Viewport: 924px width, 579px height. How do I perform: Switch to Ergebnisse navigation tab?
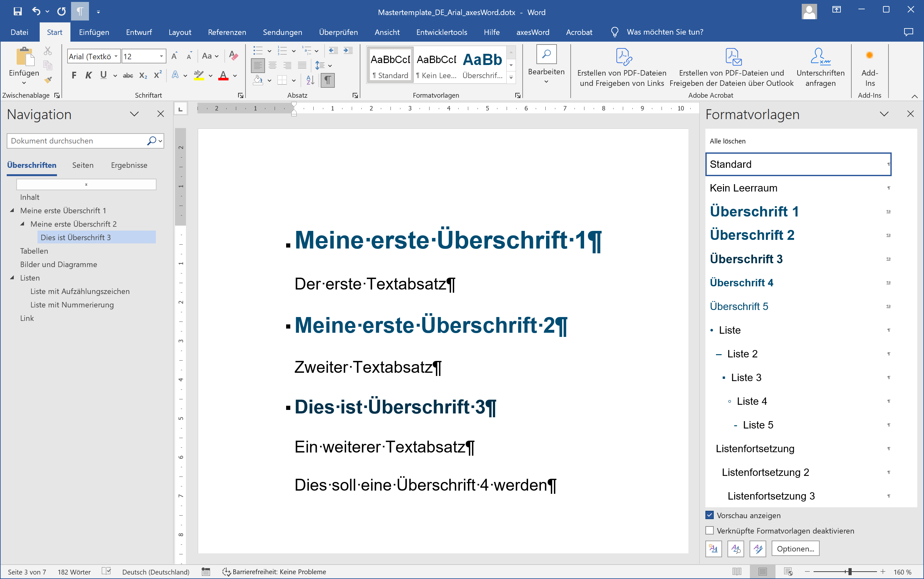[x=129, y=165]
